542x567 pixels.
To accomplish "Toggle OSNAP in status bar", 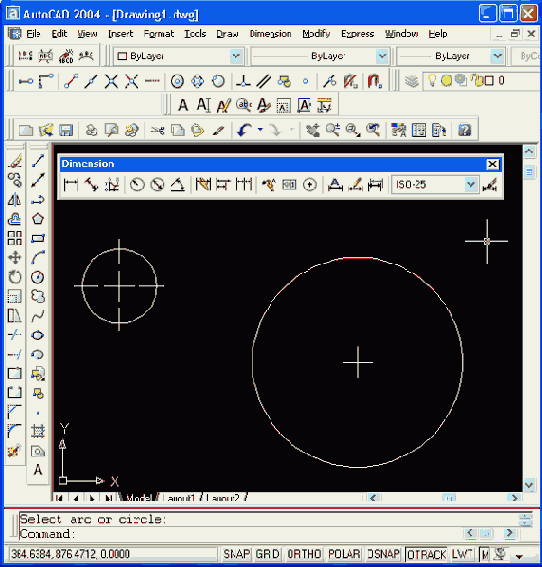I will click(384, 554).
